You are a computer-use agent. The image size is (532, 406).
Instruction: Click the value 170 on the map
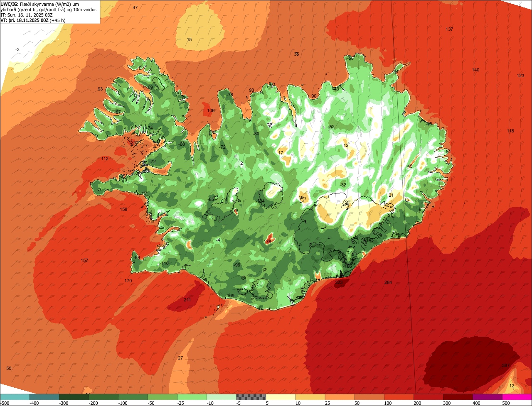pos(128,281)
